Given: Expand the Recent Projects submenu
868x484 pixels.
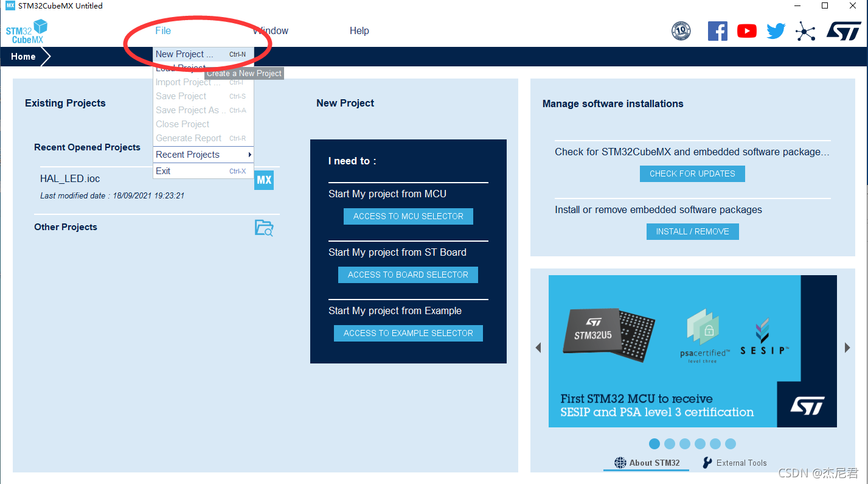Looking at the screenshot, I should coord(203,155).
